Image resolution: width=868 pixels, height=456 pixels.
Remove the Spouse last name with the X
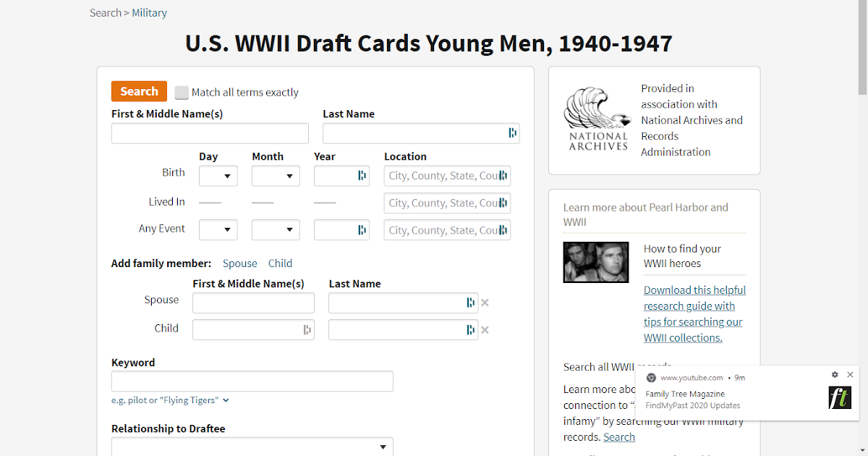click(485, 303)
